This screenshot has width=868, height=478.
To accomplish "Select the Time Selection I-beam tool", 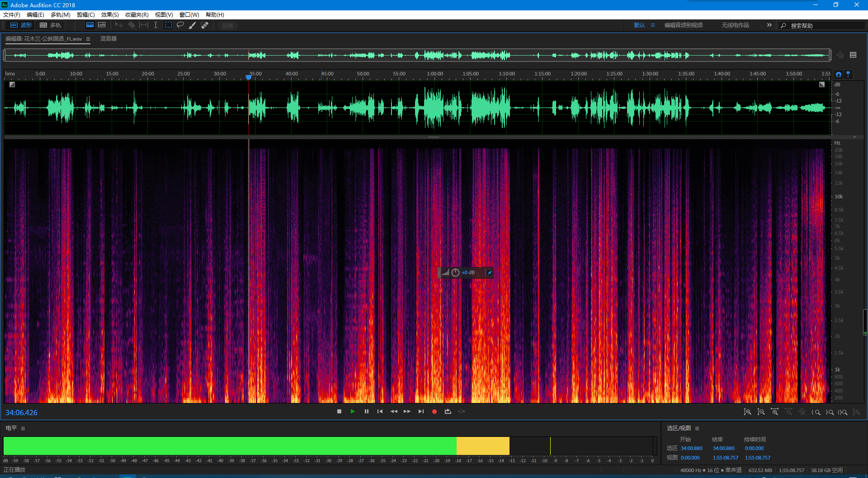I will pos(156,25).
